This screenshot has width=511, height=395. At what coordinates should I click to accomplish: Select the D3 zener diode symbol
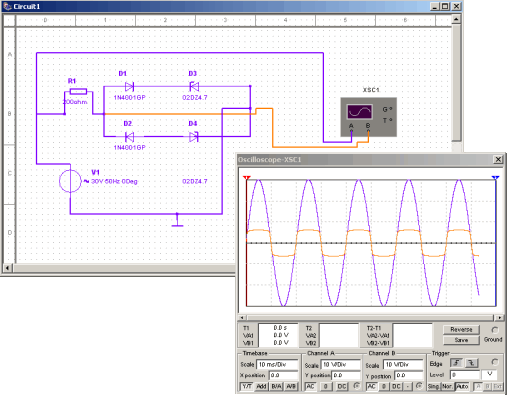coord(194,87)
